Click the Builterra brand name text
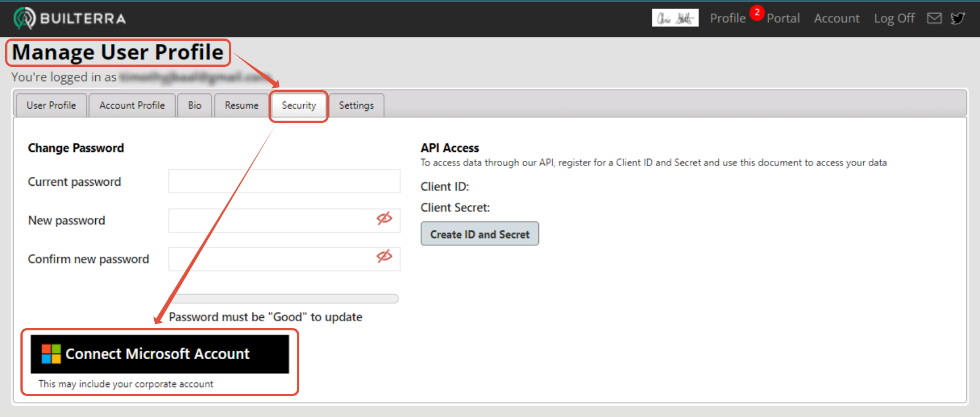Image resolution: width=980 pixels, height=417 pixels. click(83, 19)
